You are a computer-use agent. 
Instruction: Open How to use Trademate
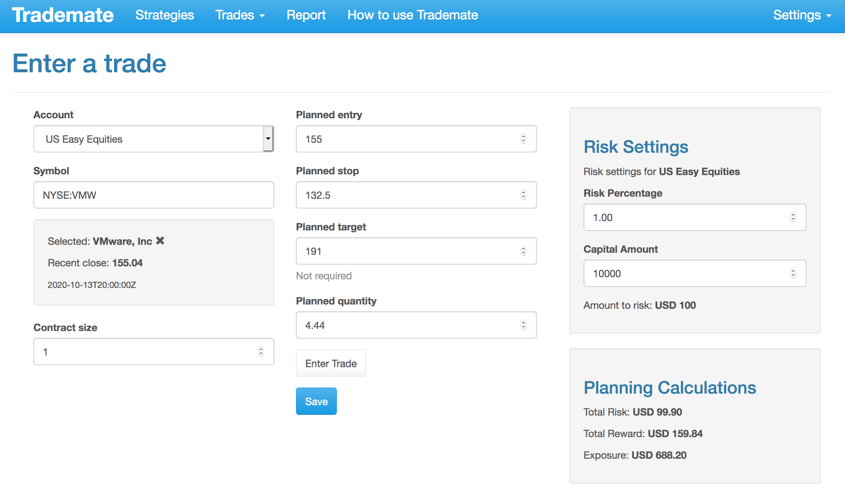(413, 15)
